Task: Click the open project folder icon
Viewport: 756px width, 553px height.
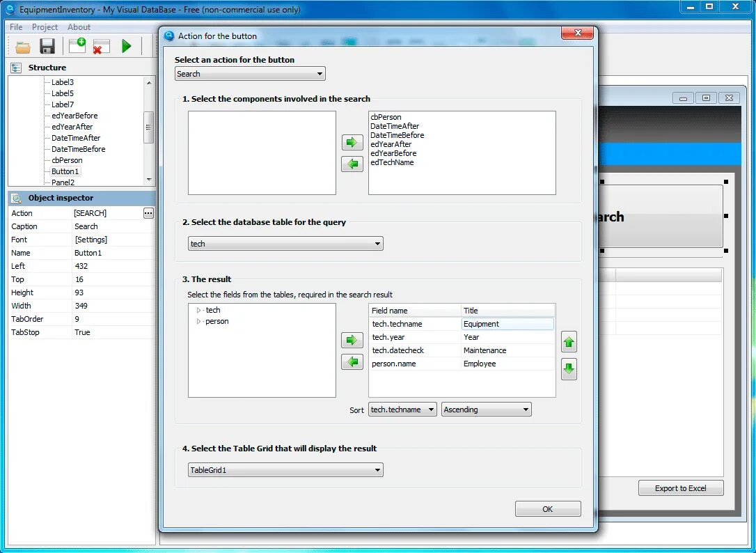Action: tap(23, 47)
